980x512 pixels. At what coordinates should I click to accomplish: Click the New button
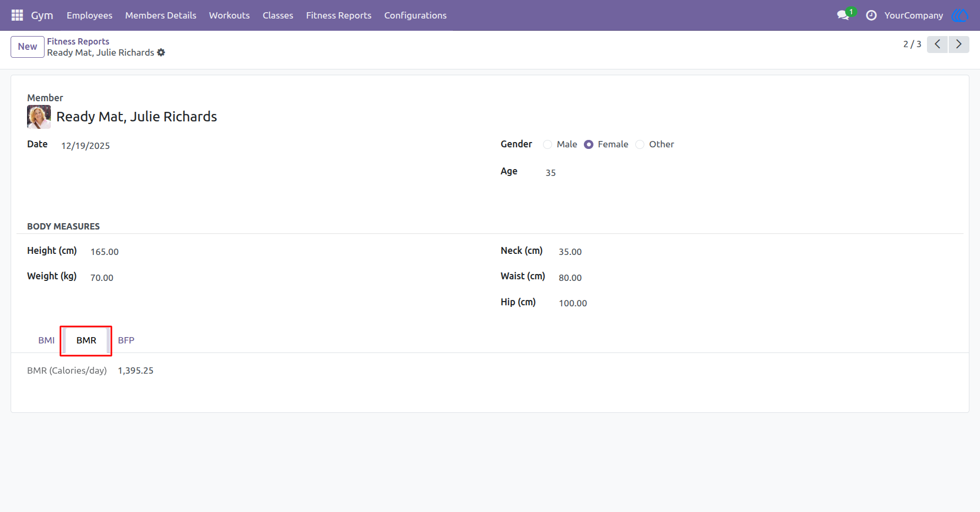[28, 47]
